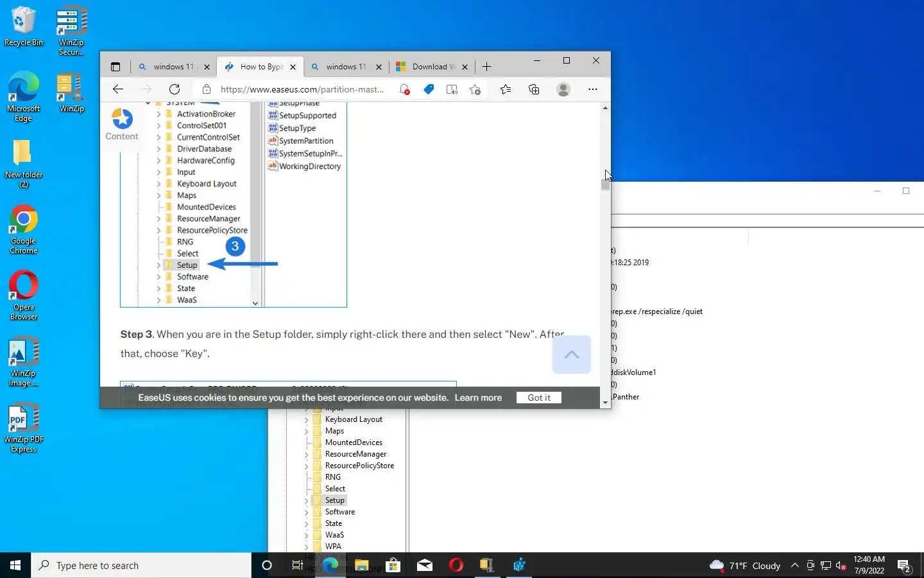This screenshot has height=578, width=924.
Task: View site information lock icon
Action: 206,89
